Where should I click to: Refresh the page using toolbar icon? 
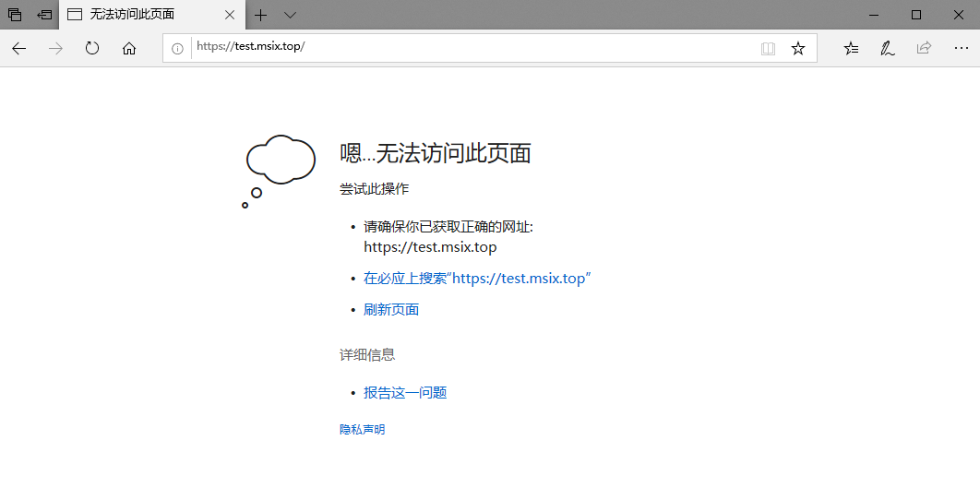92,48
